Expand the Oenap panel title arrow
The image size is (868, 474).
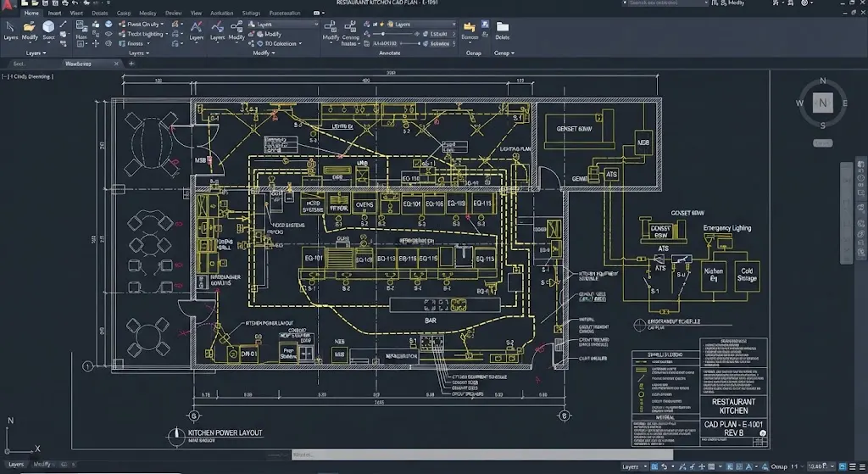tap(513, 53)
